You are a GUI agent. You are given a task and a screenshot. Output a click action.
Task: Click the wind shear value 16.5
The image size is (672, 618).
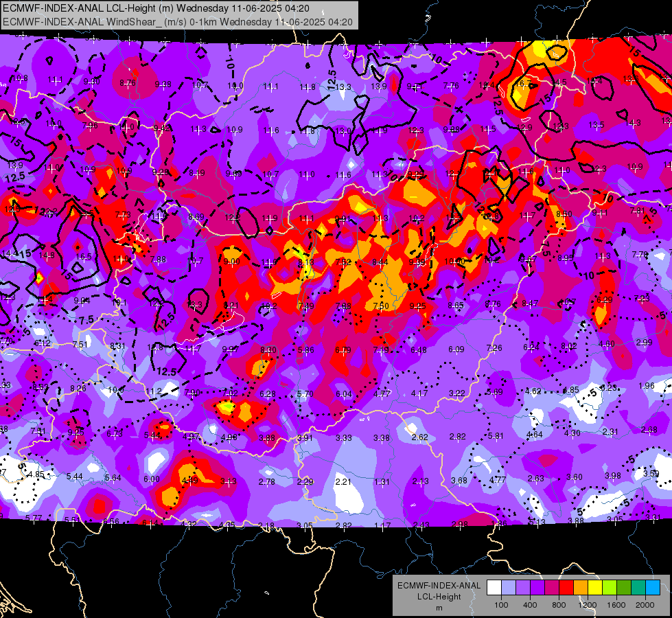[84, 256]
